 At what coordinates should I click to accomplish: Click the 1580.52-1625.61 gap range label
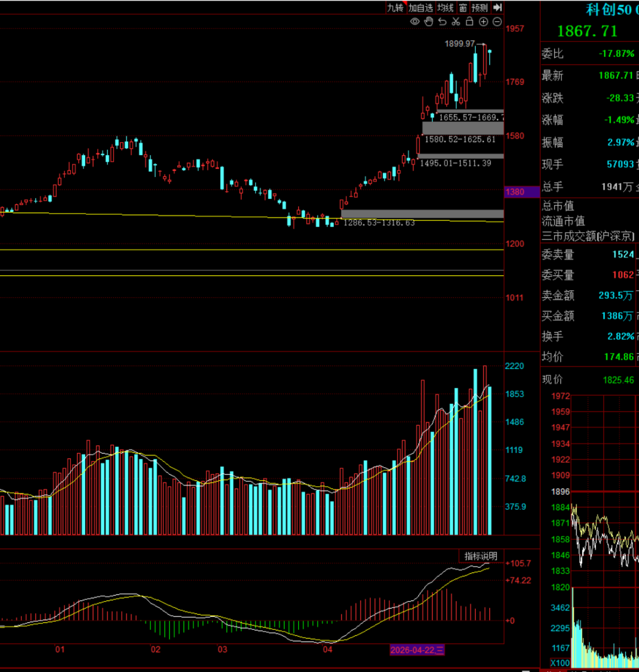pos(460,139)
